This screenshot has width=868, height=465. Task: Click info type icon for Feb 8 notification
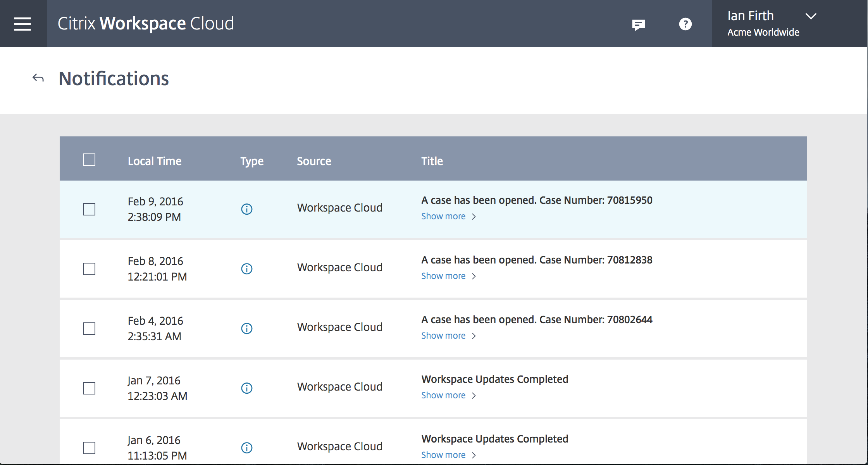pyautogui.click(x=246, y=269)
